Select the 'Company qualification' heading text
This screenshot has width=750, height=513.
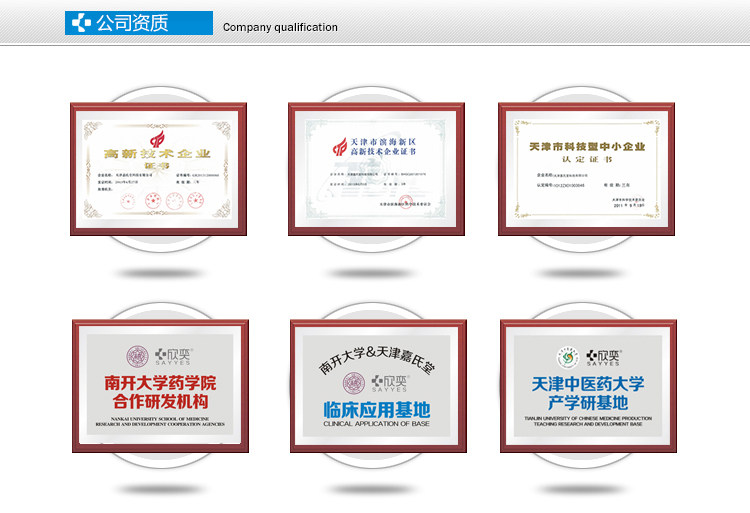280,27
